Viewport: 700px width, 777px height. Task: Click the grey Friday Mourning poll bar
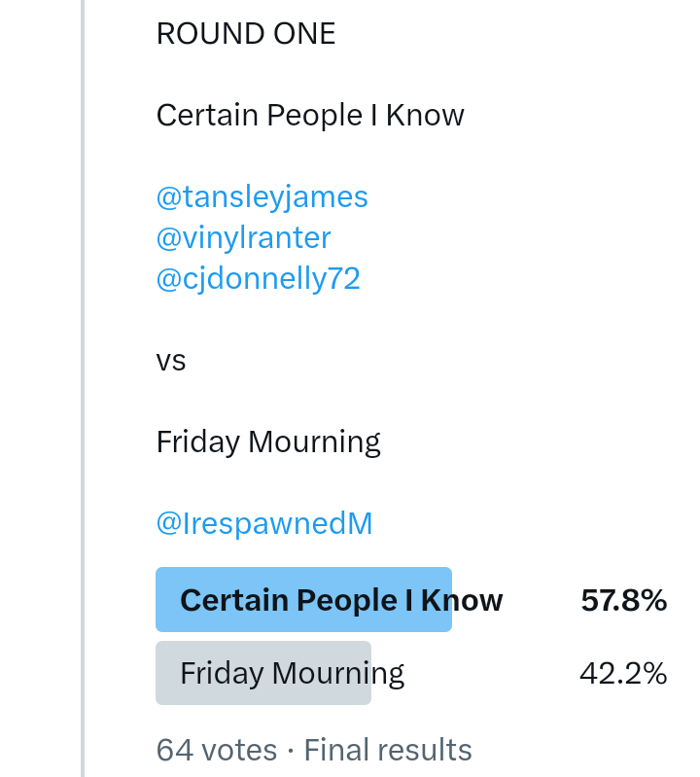[262, 673]
